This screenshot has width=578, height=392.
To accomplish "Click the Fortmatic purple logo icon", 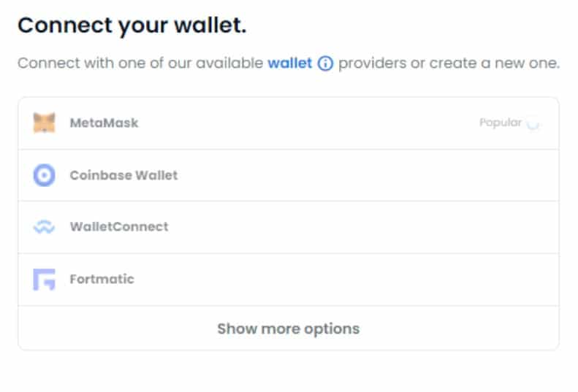I will click(x=45, y=280).
